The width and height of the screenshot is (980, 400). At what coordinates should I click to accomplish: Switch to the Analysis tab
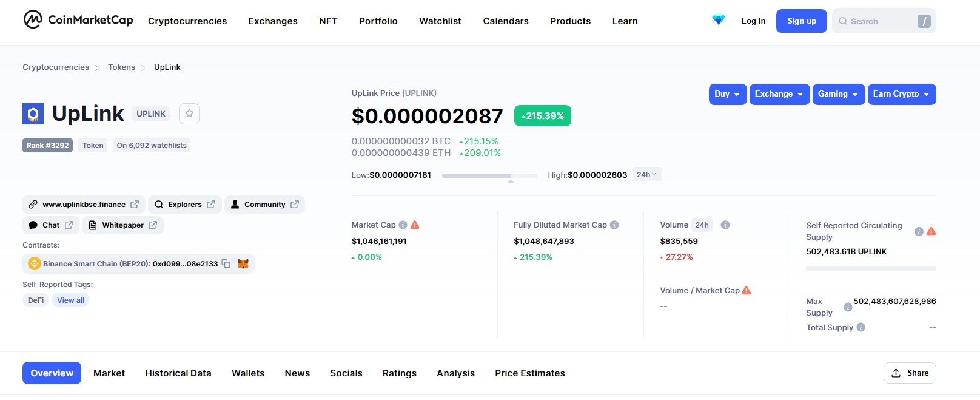click(456, 373)
